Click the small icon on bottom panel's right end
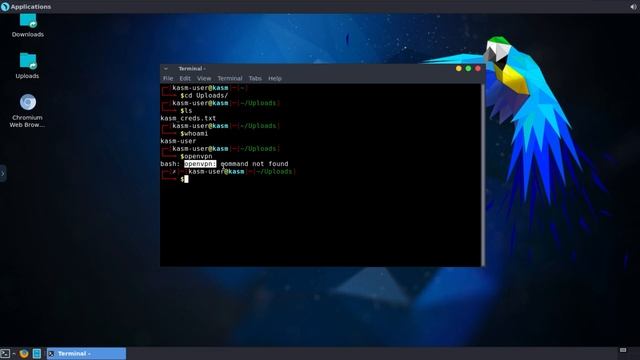640x360 pixels. 623,350
